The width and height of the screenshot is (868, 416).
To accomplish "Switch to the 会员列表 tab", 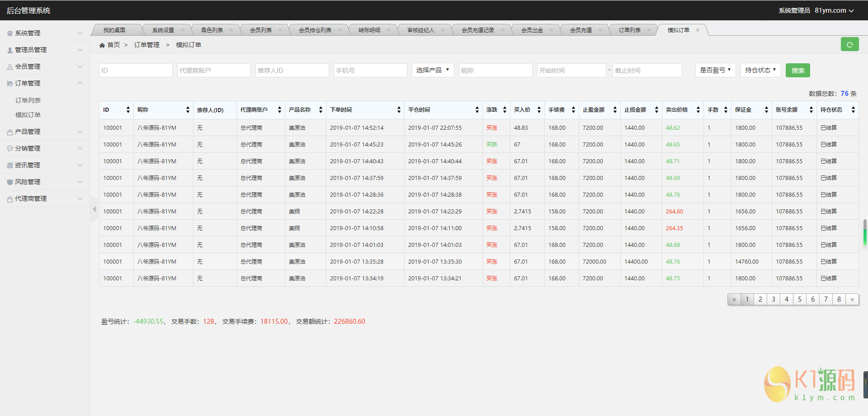I will tap(261, 30).
